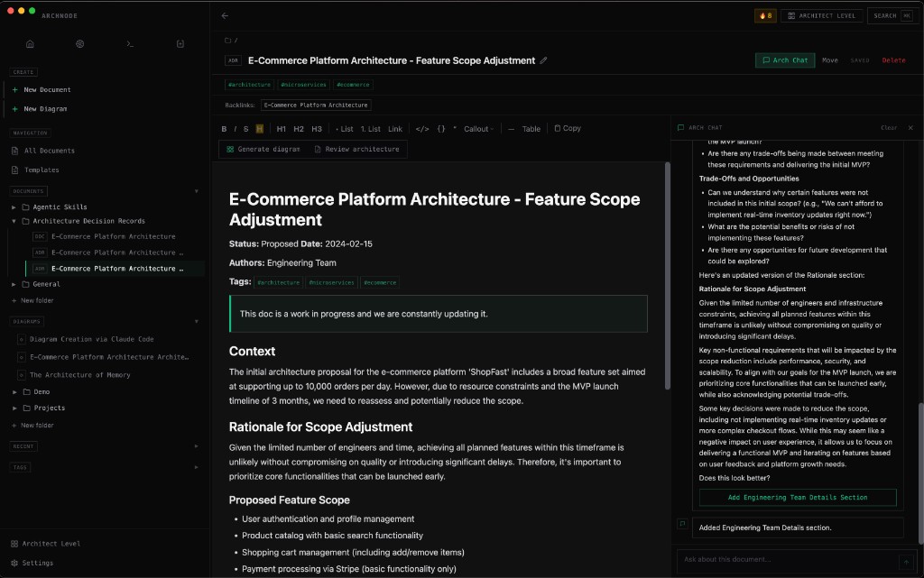This screenshot has width=924, height=578.
Task: Toggle the yellow highlight H button
Action: [x=259, y=128]
